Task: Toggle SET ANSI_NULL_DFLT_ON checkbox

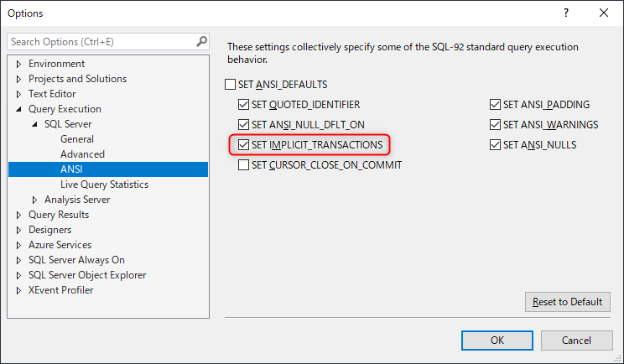Action: (244, 125)
